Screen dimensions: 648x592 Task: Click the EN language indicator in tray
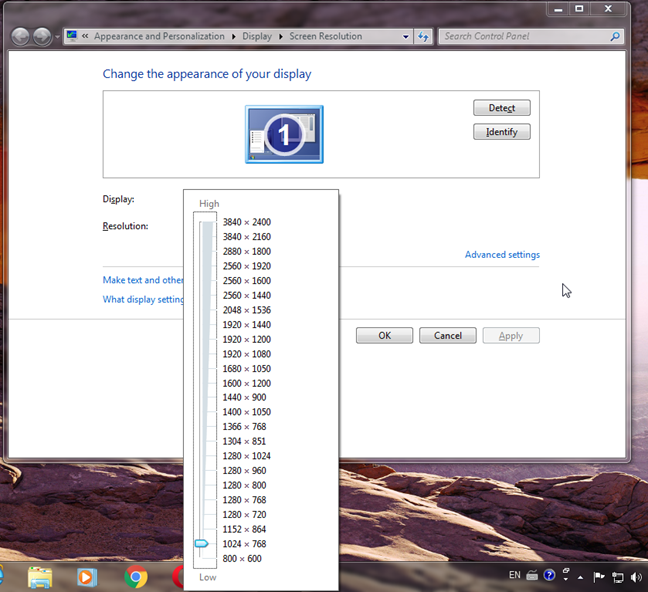(x=515, y=575)
